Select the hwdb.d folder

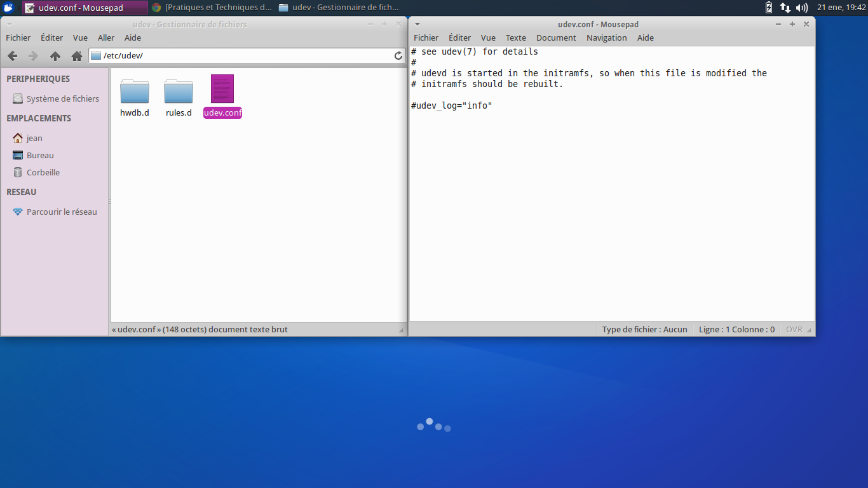coord(135,92)
